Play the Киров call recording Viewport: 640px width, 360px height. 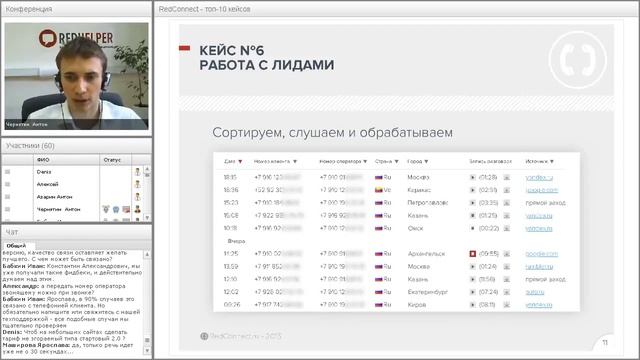point(473,305)
